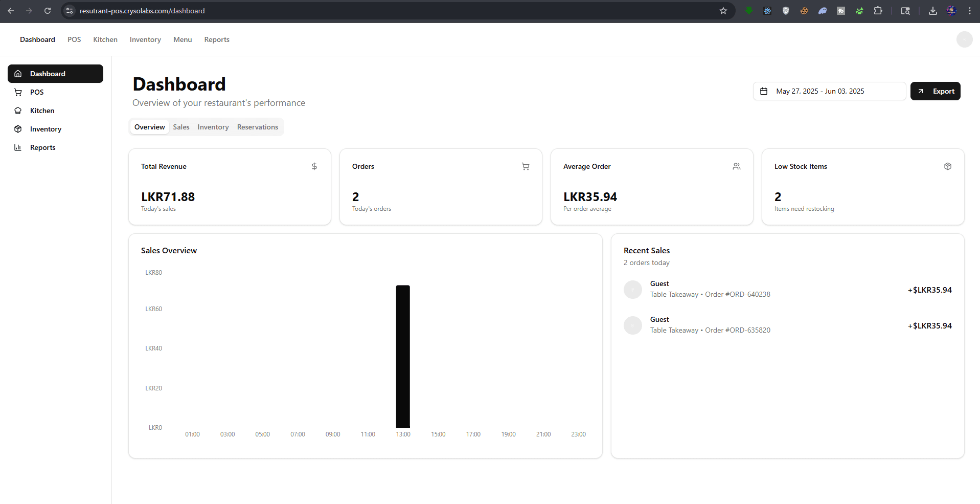Go forward in browser history
The width and height of the screenshot is (980, 504).
coord(29,11)
